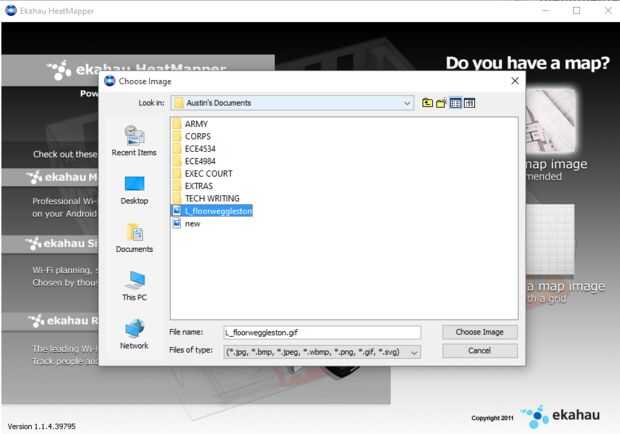
Task: Expand the Files of type dropdown
Action: (414, 352)
